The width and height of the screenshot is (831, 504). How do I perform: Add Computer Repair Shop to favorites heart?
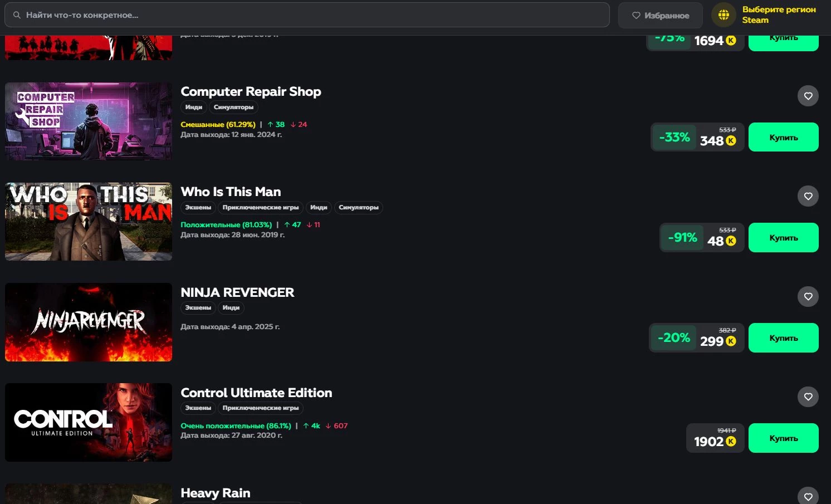pos(808,96)
